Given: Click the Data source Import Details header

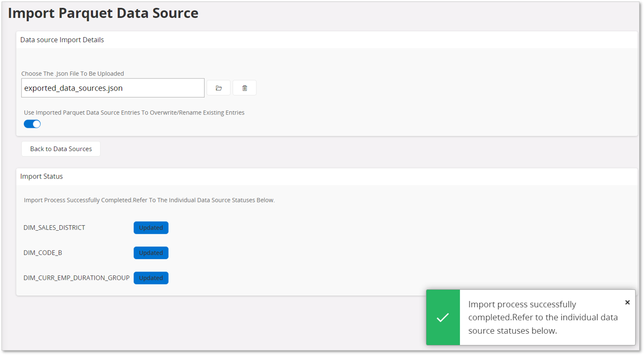Looking at the screenshot, I should click(62, 40).
